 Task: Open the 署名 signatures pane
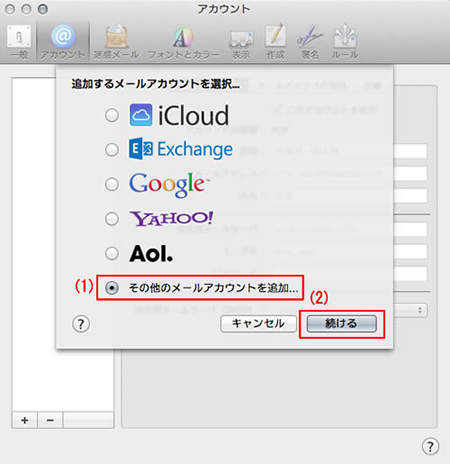point(310,41)
